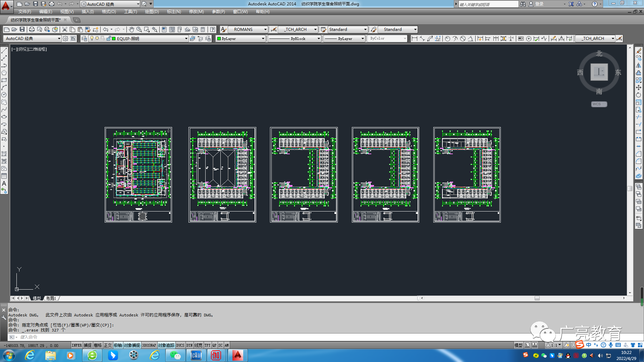The image size is (644, 362).
Task: Click the WCS button under compass
Action: [599, 104]
